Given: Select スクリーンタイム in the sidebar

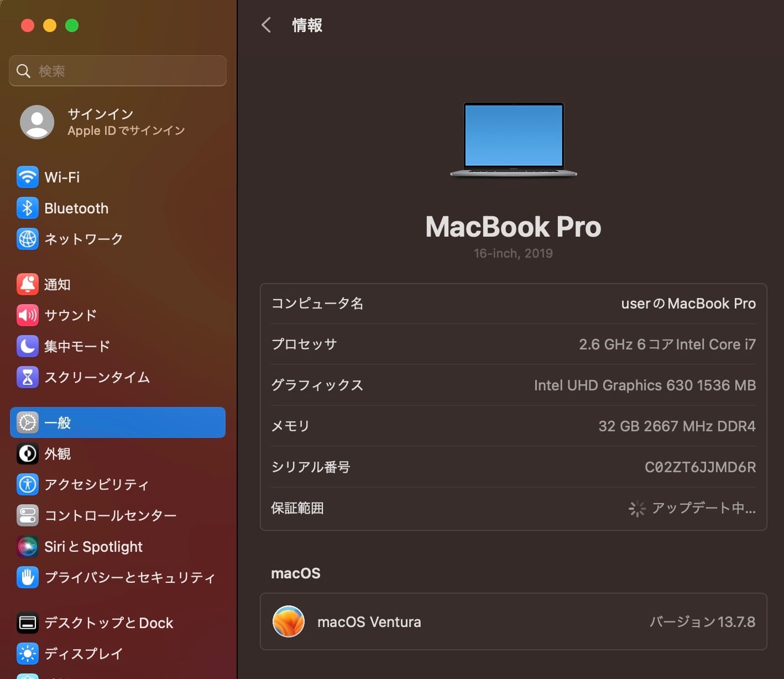Looking at the screenshot, I should point(118,378).
